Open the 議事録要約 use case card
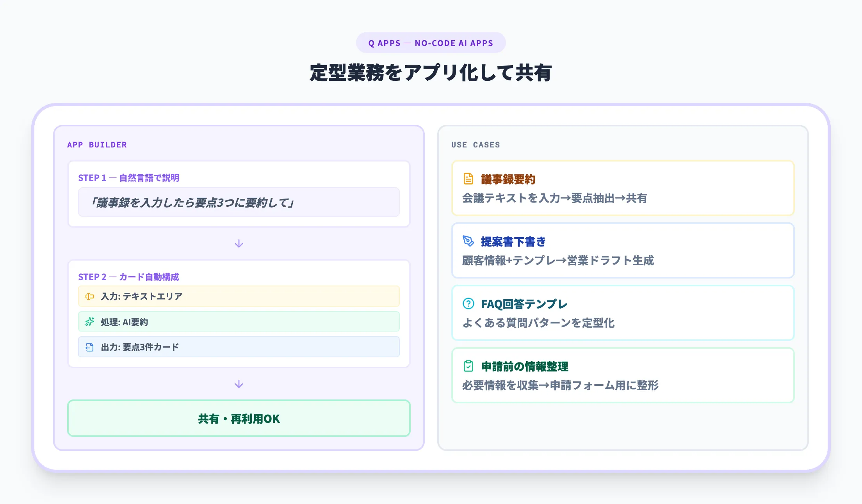 pos(623,188)
